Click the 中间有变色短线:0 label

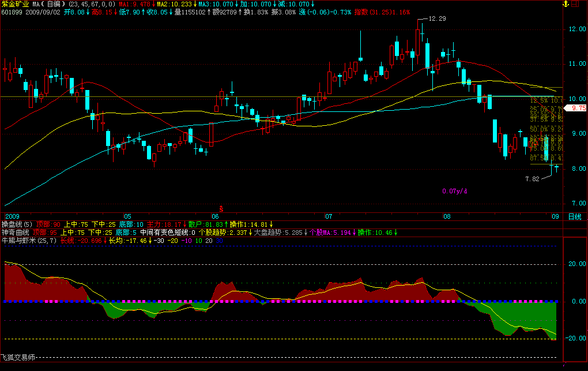167,233
